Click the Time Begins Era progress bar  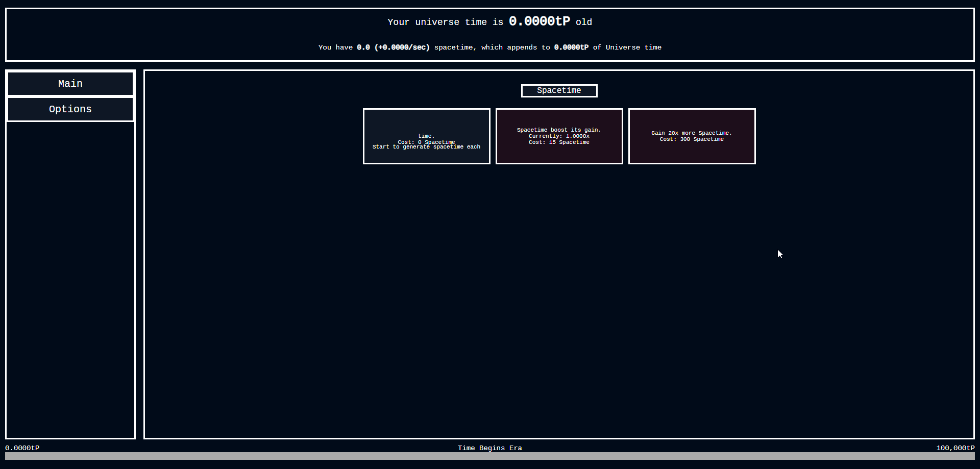490,456
